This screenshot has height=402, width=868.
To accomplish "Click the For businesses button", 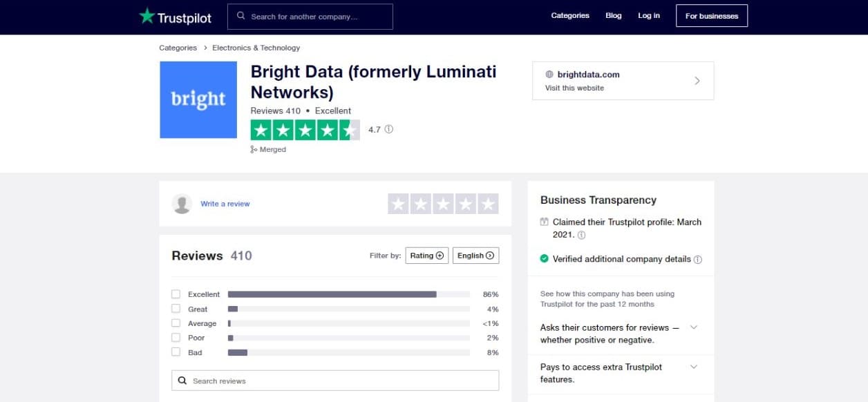I will point(712,16).
